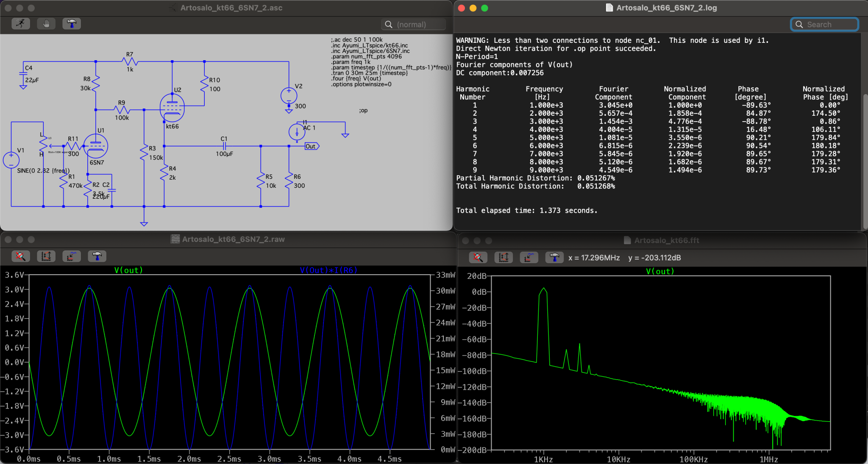Select capacitor C4 22µF symbol

(x=23, y=74)
